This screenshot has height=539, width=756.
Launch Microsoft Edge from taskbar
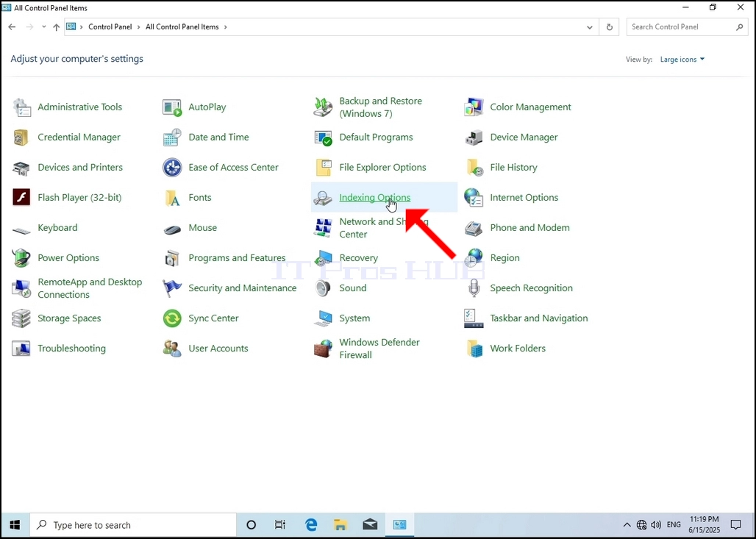click(x=311, y=525)
